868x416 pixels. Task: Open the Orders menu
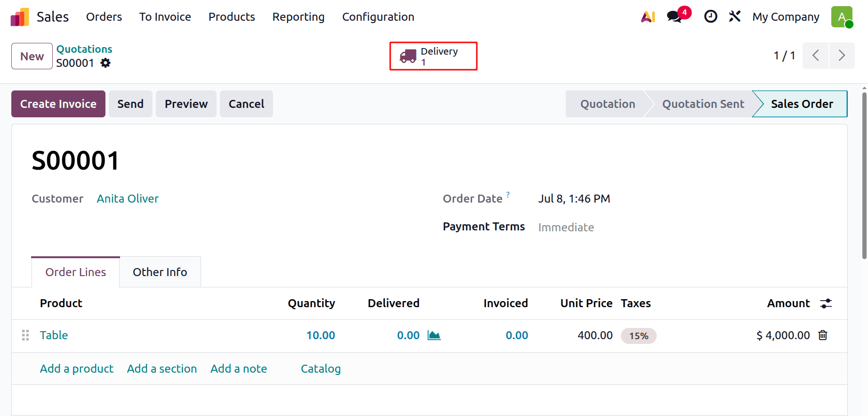(x=104, y=17)
